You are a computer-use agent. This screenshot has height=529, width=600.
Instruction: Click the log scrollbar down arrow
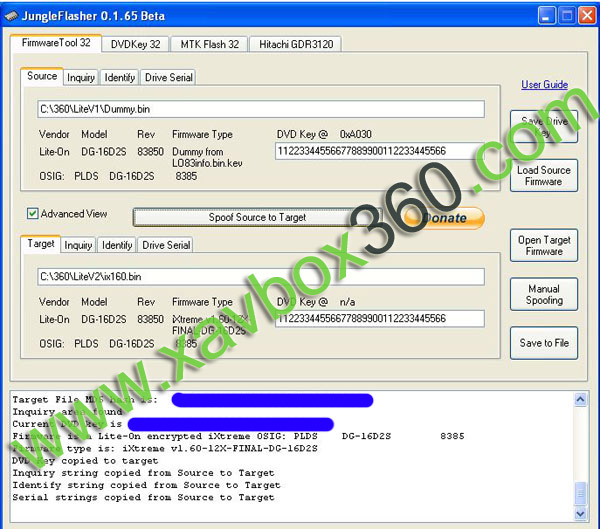pyautogui.click(x=580, y=514)
